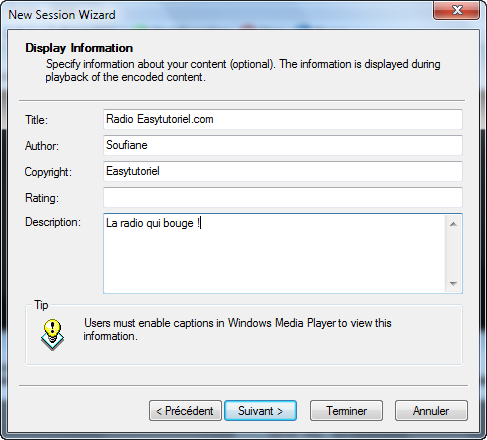Image resolution: width=487 pixels, height=440 pixels.
Task: Place cursor in the Description text area
Action: (x=274, y=254)
